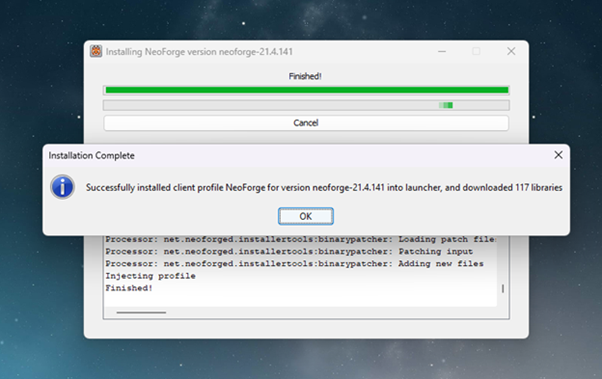Click the full green progress bar
Viewport: 602px width, 379px height.
306,90
